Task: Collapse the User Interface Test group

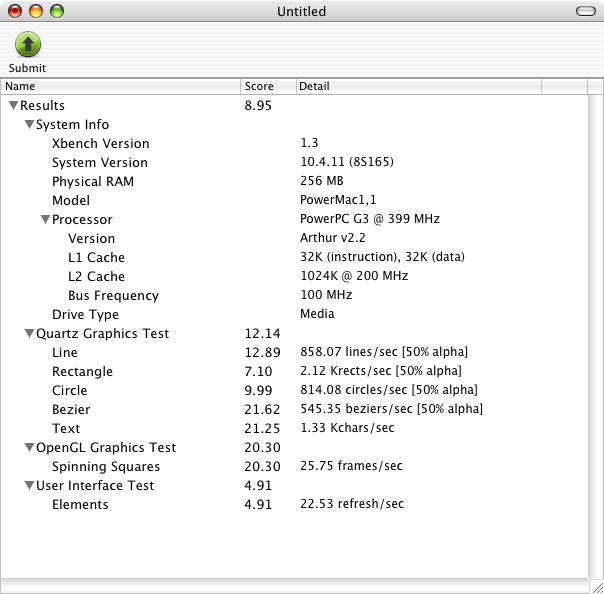Action: [x=29, y=486]
